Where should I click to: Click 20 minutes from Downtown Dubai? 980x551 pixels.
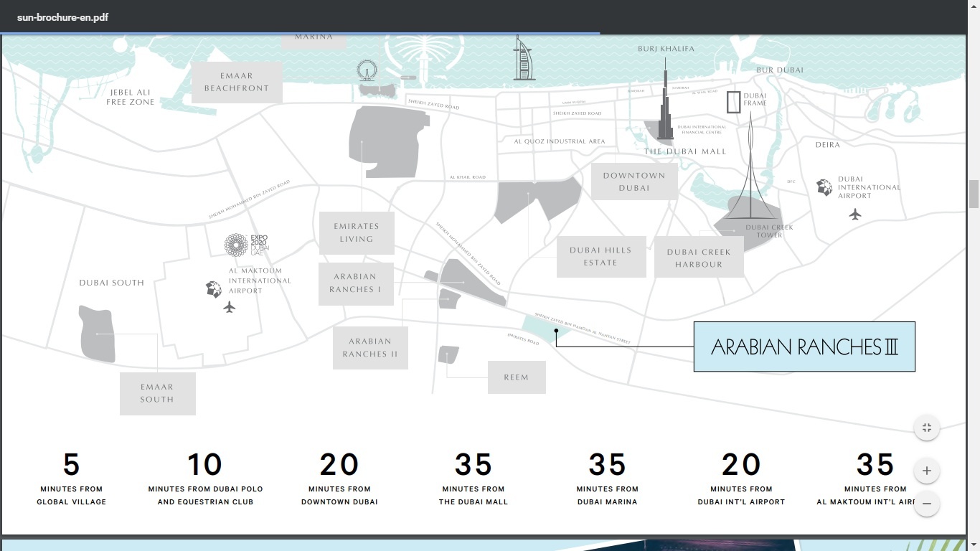[x=339, y=479]
